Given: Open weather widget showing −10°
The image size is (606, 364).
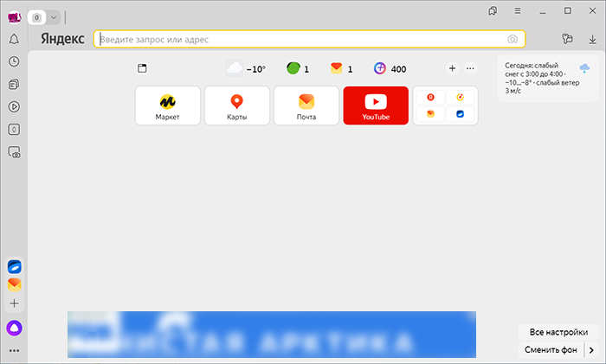Looking at the screenshot, I should click(x=246, y=68).
